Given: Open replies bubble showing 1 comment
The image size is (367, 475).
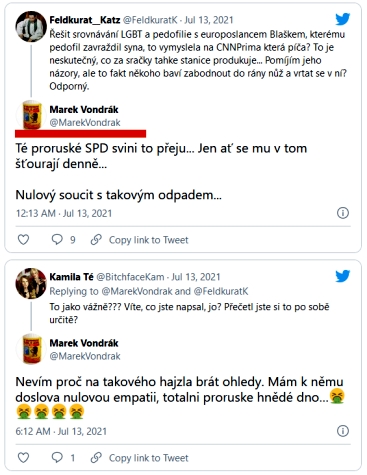Looking at the screenshot, I should coord(63,457).
